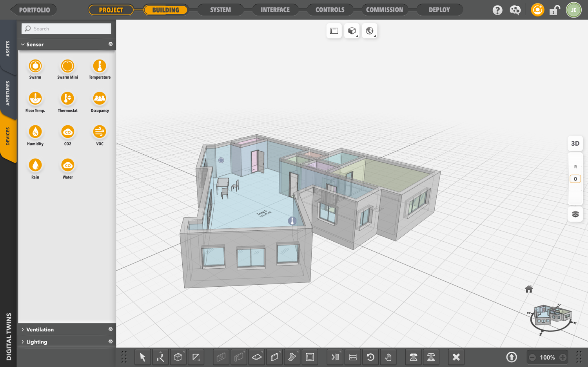Toggle the side panel layout view
This screenshot has height=367, width=588.
(334, 31)
